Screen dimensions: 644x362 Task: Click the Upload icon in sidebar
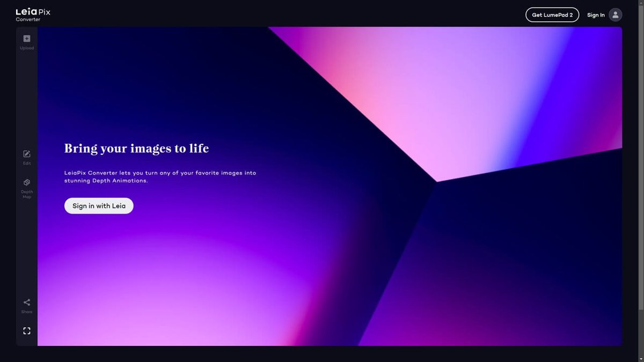point(27,39)
